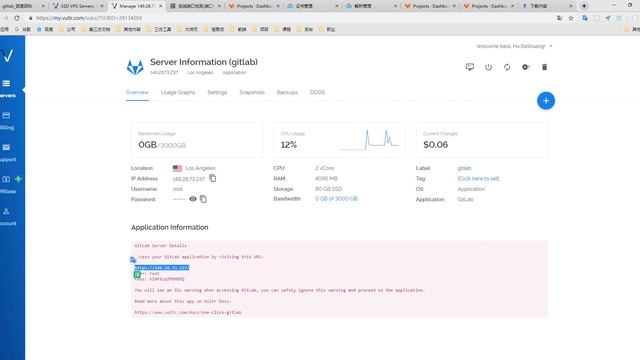The height and width of the screenshot is (360, 640).
Task: Open a new browser tab
Action: [584, 6]
